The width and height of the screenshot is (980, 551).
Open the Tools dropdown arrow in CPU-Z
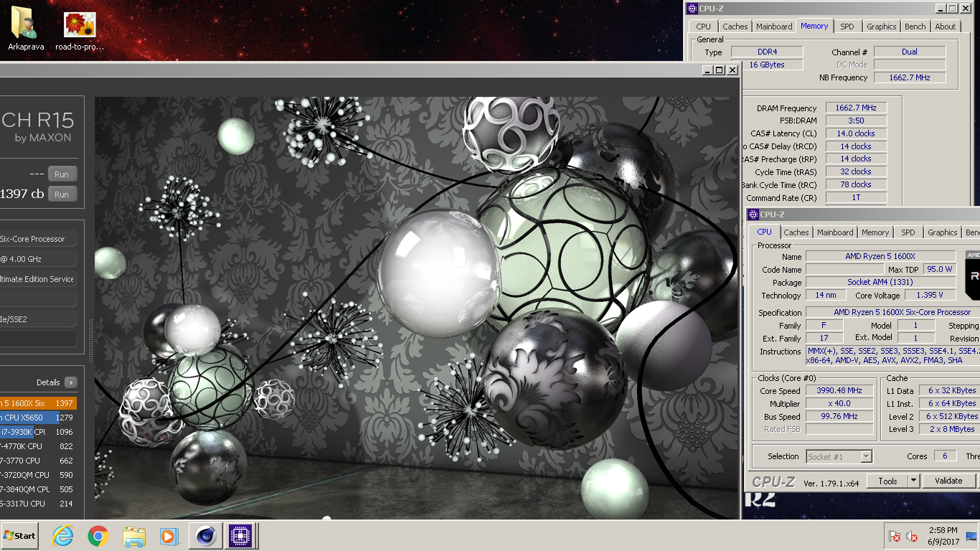(914, 481)
